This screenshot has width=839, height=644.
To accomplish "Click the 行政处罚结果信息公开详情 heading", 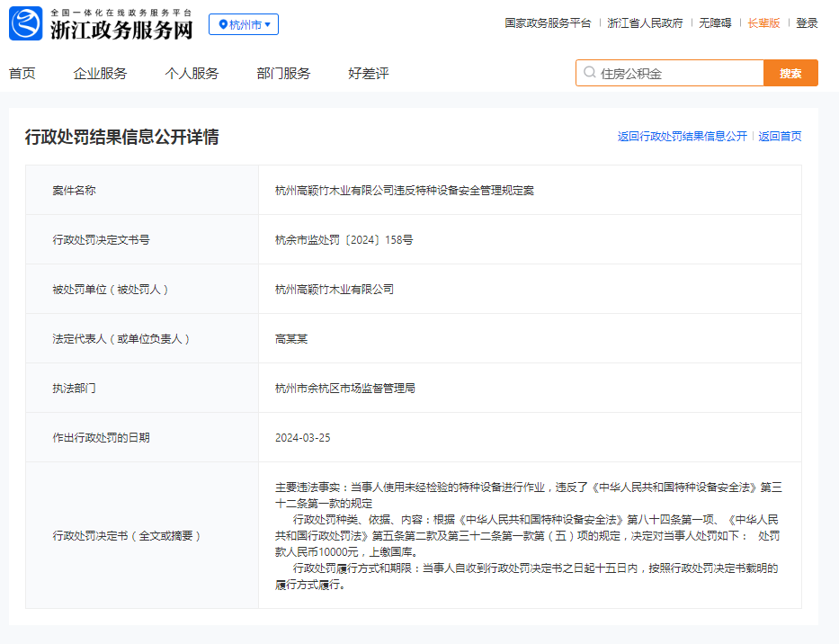I will [x=121, y=137].
